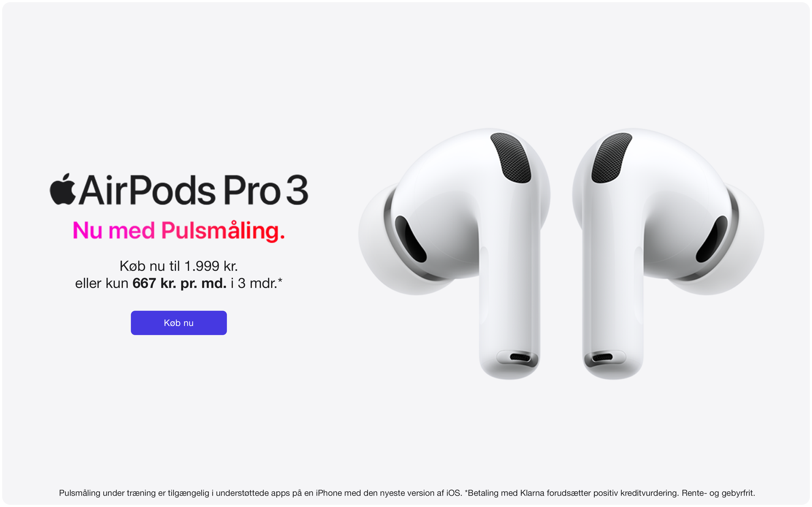This screenshot has height=507, width=812.
Task: Select the right AirPod product image
Action: click(x=668, y=254)
